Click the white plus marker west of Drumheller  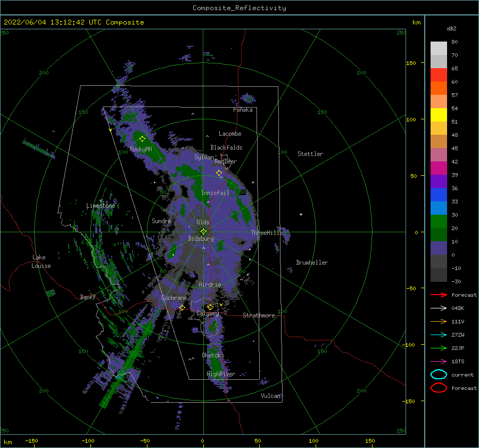pyautogui.click(x=301, y=214)
